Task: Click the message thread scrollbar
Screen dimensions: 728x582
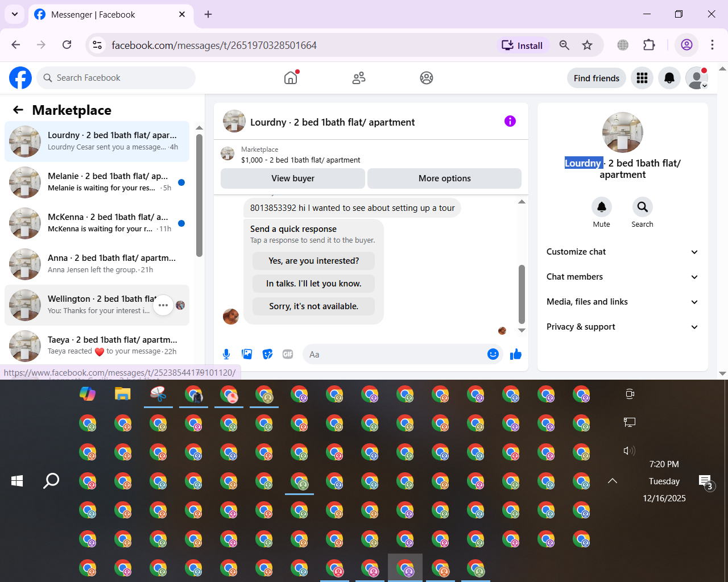Action: 522,294
